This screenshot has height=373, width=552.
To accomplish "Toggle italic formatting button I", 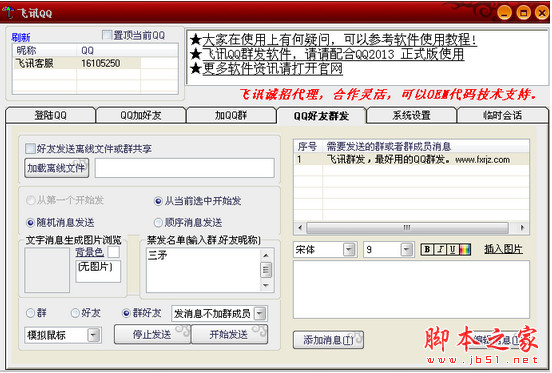I will coord(440,250).
